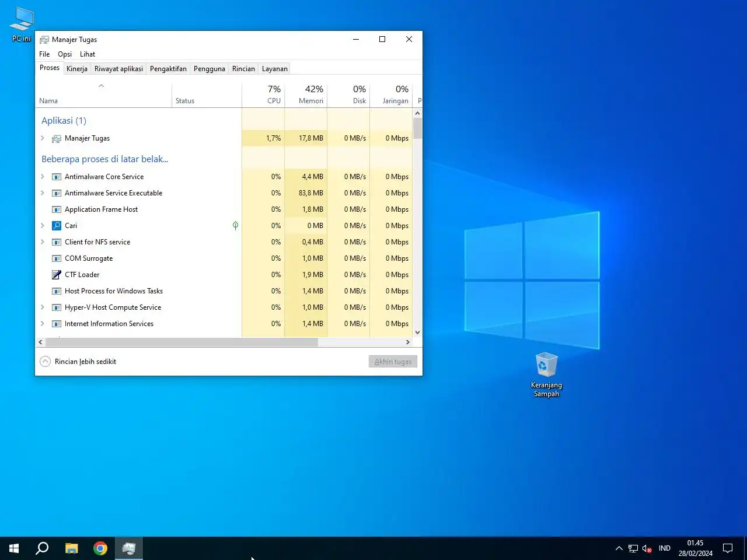Expand the Internet Information Services row
Viewport: 747px width, 560px height.
(43, 324)
